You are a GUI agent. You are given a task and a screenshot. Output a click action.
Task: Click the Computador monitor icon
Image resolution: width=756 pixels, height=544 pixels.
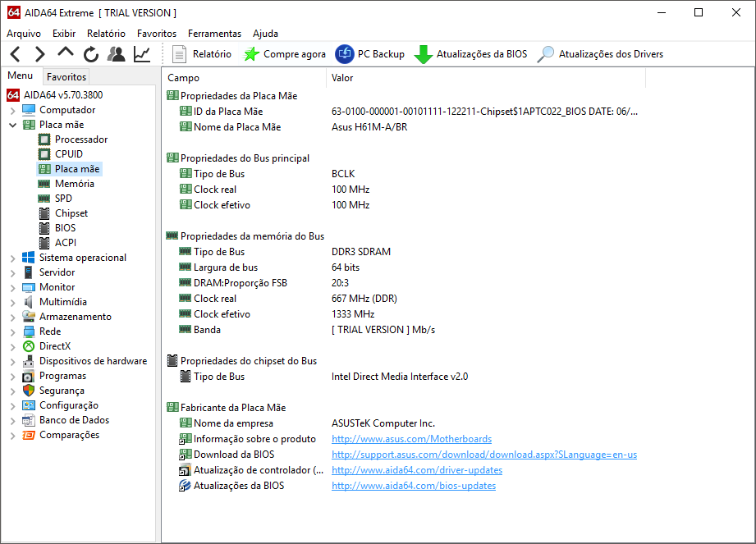coord(29,110)
